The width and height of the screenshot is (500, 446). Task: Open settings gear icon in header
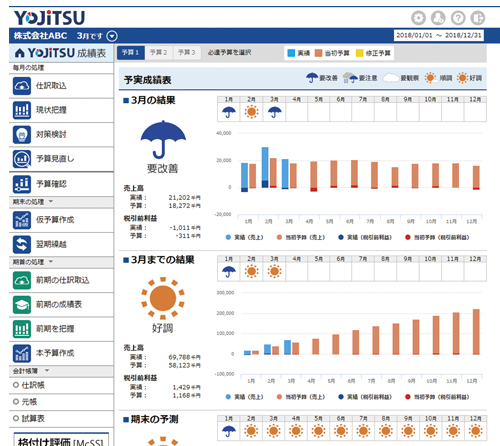pyautogui.click(x=418, y=18)
